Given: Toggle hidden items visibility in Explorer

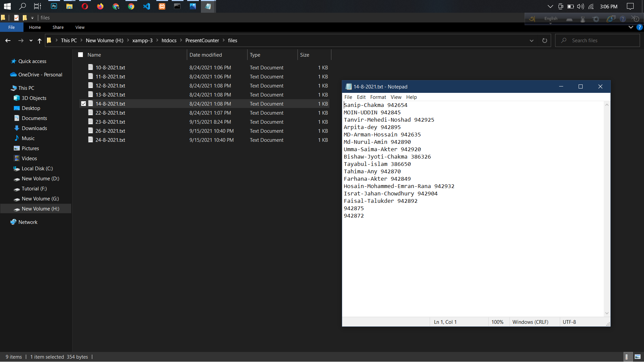Looking at the screenshot, I should (79, 27).
